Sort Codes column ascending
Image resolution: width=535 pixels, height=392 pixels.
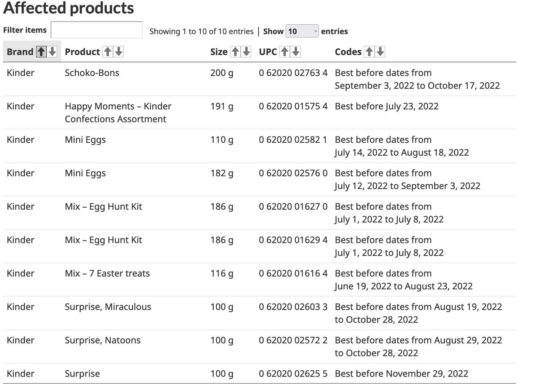[369, 52]
